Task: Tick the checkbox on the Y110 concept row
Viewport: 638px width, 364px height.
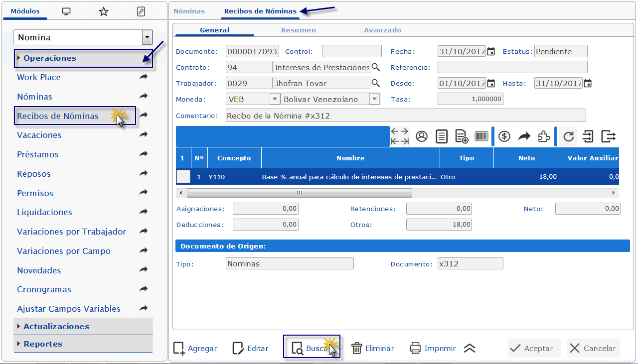Action: [183, 177]
